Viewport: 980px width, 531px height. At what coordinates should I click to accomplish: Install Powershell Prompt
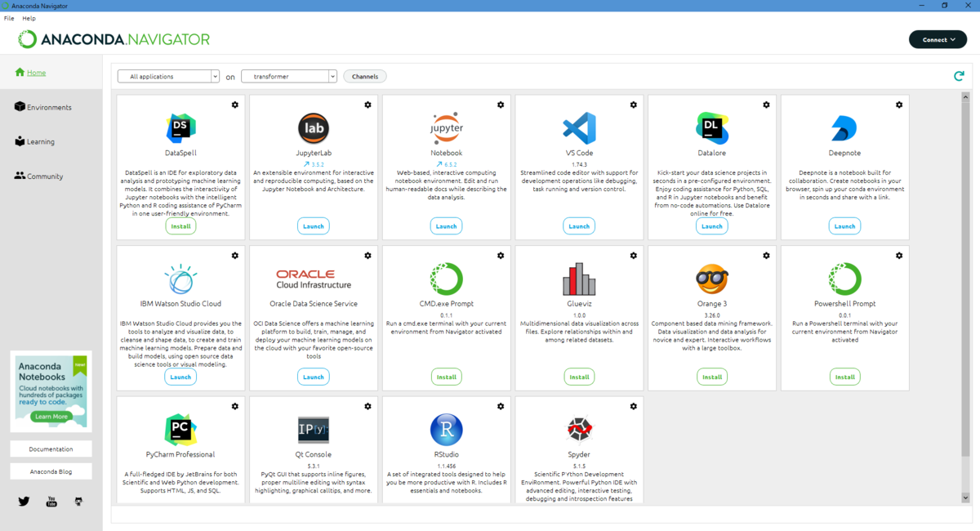click(844, 377)
